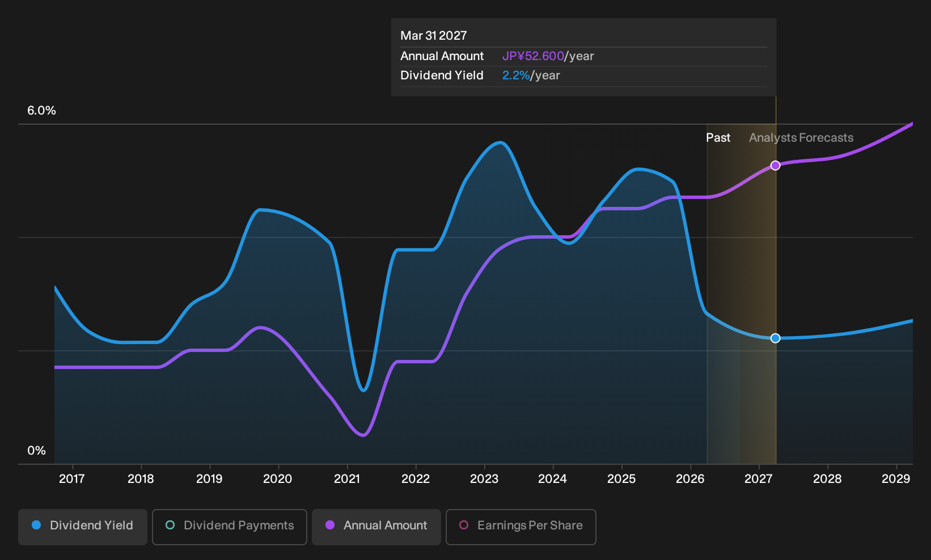Click the pink Earnings Per Share circle
Screen dimensions: 931x560
tap(464, 525)
